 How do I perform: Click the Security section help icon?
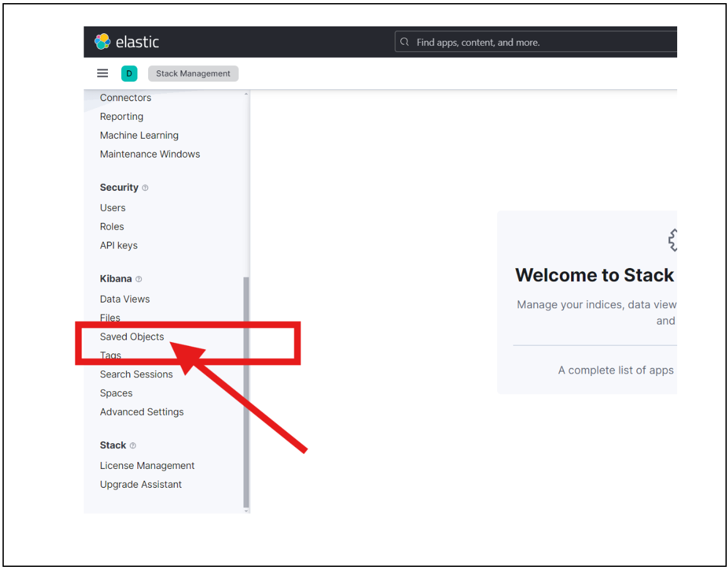click(145, 188)
